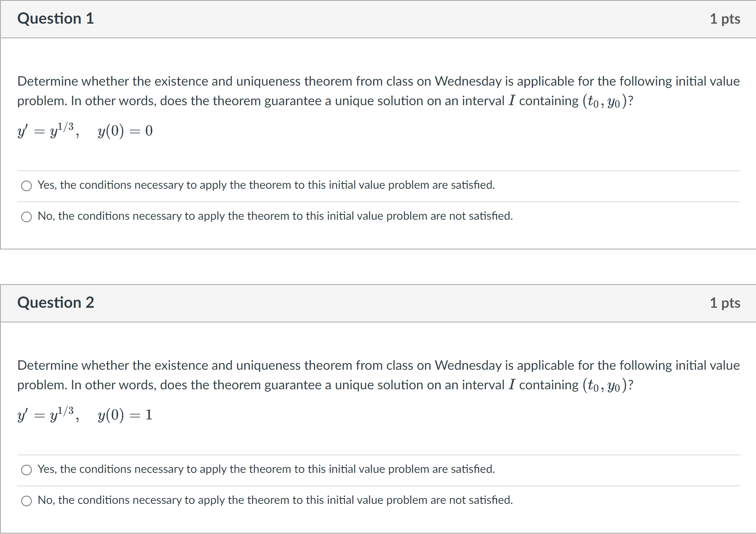The image size is (756, 534).
Task: Click the "No, the conditions" answer text in Question 2
Action: click(x=275, y=501)
